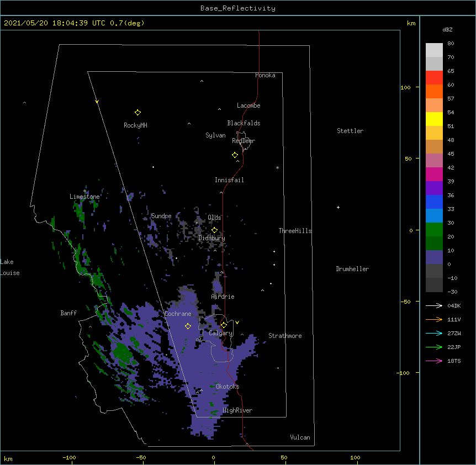Click the yellow diamond marker below RedDeer

click(235, 155)
